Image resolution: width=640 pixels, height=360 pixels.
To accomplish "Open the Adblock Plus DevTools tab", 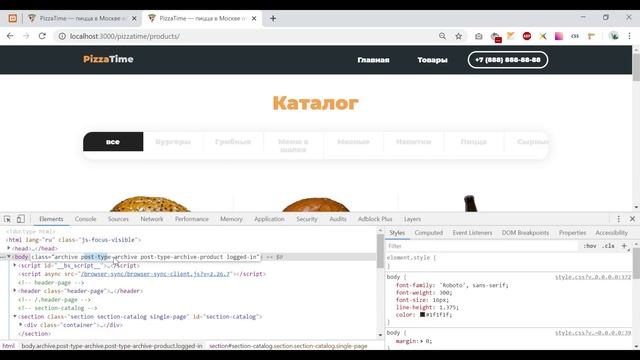I will [375, 219].
